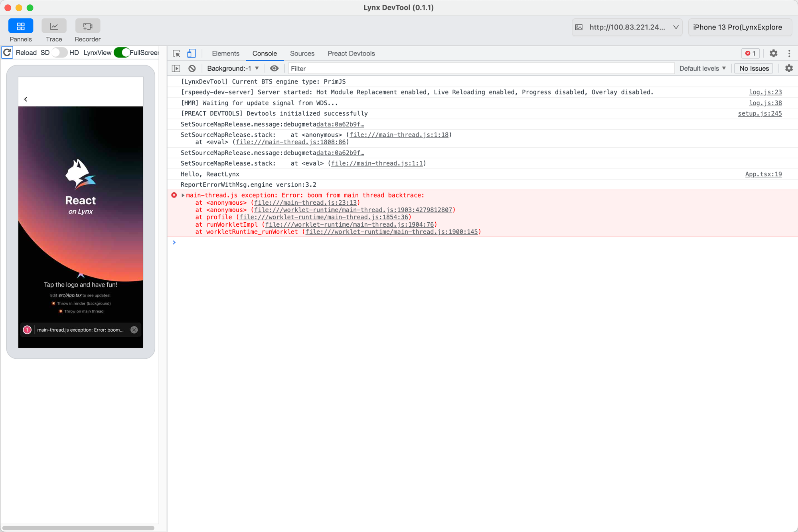Follow the worklet-runtime main-thread.js:1854:36 link
798x532 pixels.
pyautogui.click(x=324, y=217)
